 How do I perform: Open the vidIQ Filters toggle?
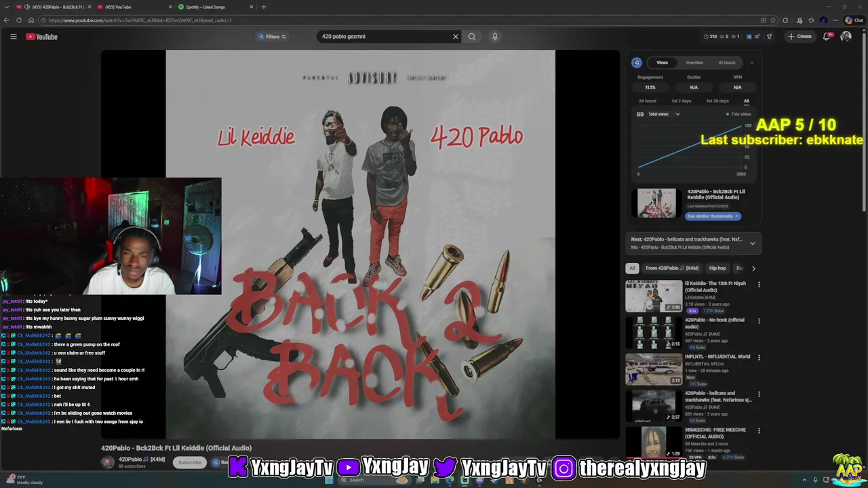tap(272, 37)
